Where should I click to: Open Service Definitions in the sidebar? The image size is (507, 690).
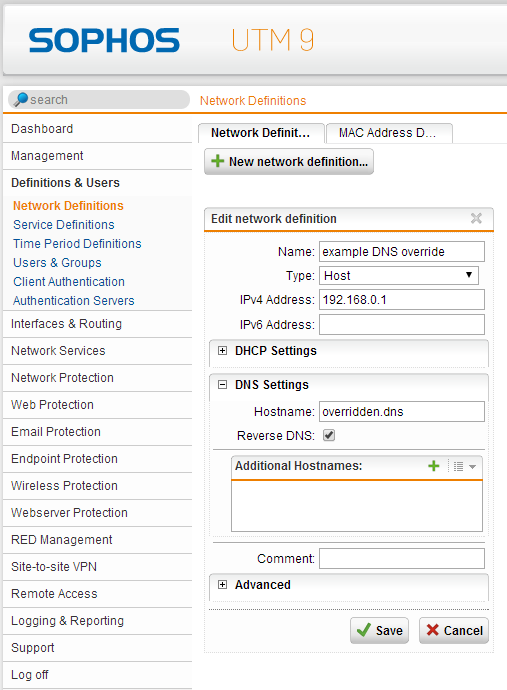tap(64, 225)
